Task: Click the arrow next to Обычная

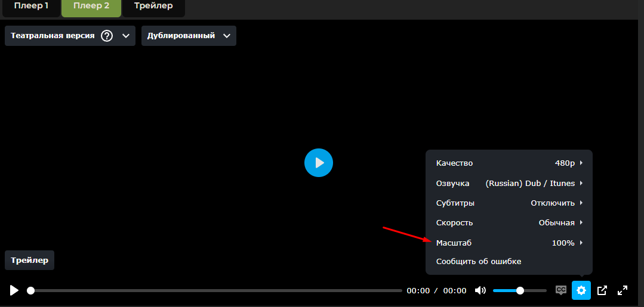Action: (x=581, y=223)
